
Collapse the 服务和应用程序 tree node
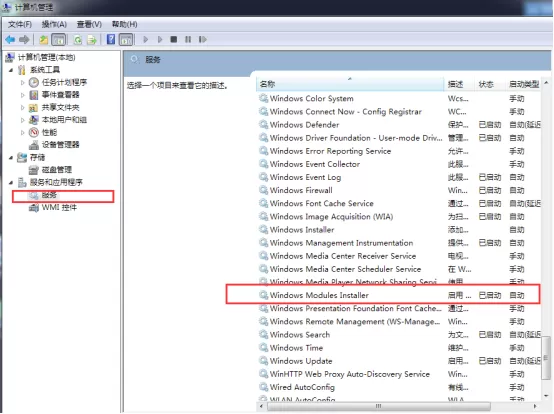11,183
